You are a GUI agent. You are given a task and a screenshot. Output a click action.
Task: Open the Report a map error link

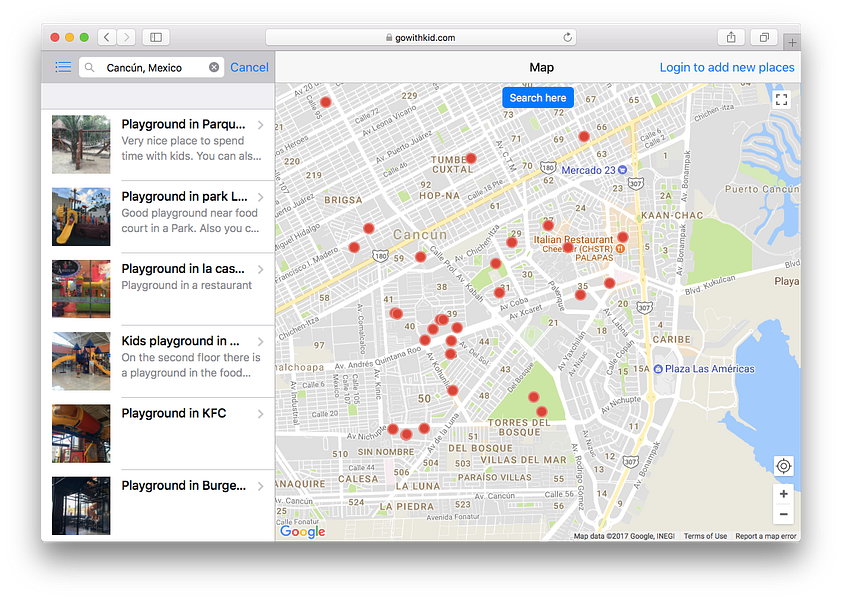coord(766,536)
